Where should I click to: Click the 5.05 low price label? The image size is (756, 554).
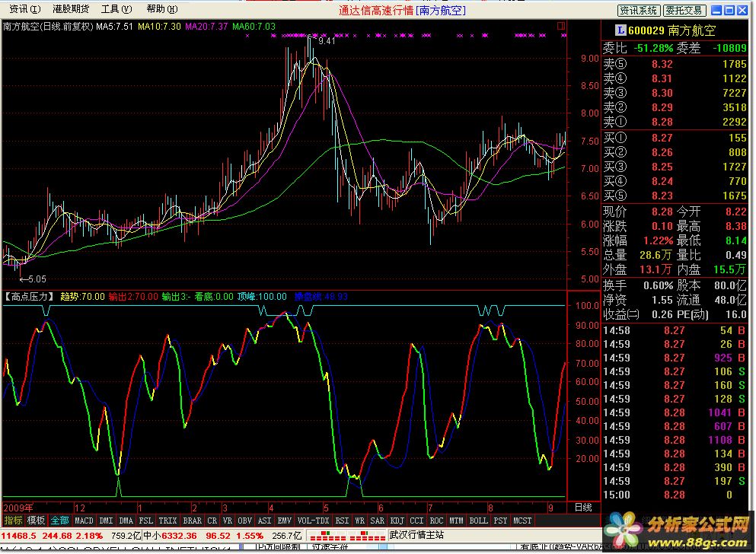pos(37,279)
